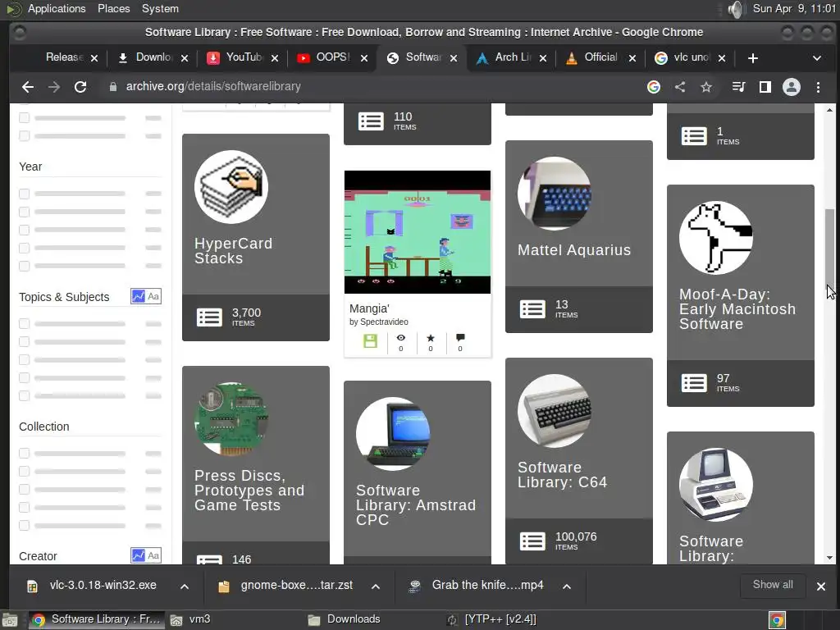Switch Creator facet to chart view
Screen dimensions: 840x630
(138, 555)
